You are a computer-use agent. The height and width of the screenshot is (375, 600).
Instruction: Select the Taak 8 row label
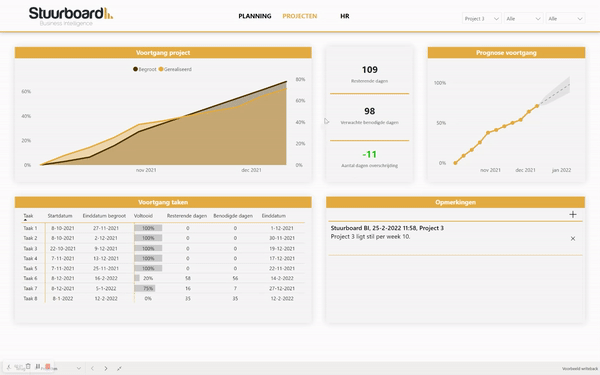click(30, 298)
